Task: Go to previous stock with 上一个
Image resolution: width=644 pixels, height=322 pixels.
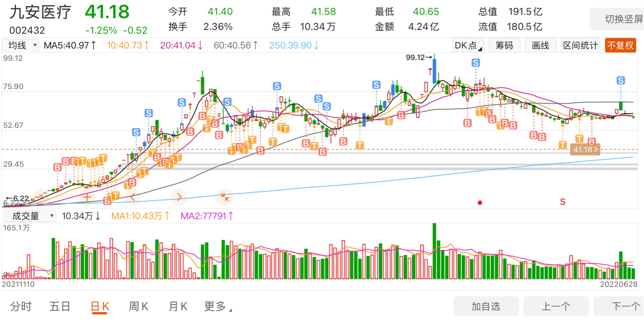Action: (x=556, y=306)
